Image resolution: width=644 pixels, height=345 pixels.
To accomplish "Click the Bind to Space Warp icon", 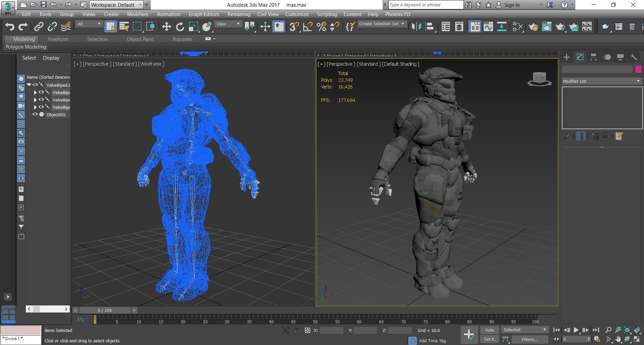I will (x=66, y=26).
